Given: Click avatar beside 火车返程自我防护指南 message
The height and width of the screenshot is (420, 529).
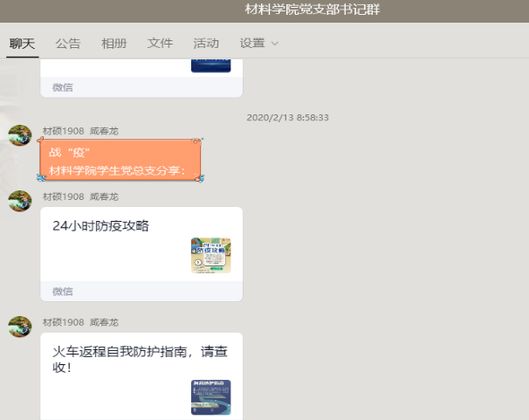Looking at the screenshot, I should point(20,327).
